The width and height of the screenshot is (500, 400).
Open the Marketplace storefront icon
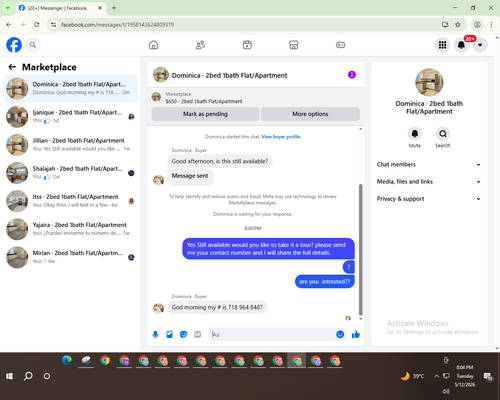point(294,45)
